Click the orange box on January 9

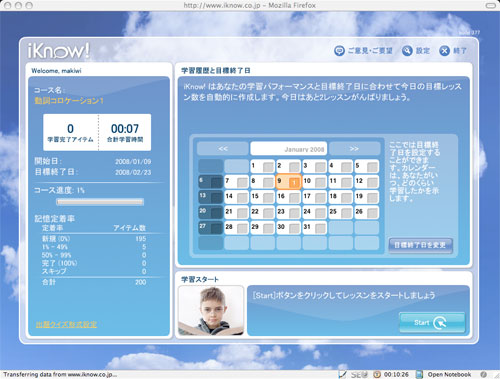point(294,182)
